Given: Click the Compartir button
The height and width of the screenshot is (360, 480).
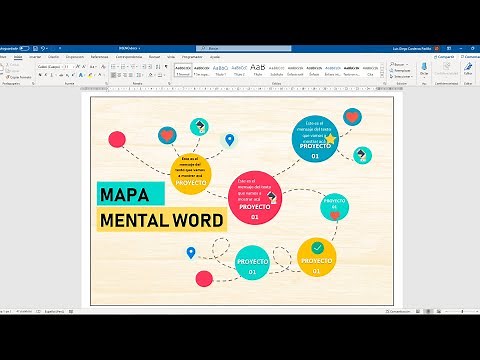Looking at the screenshot, I should 444,57.
